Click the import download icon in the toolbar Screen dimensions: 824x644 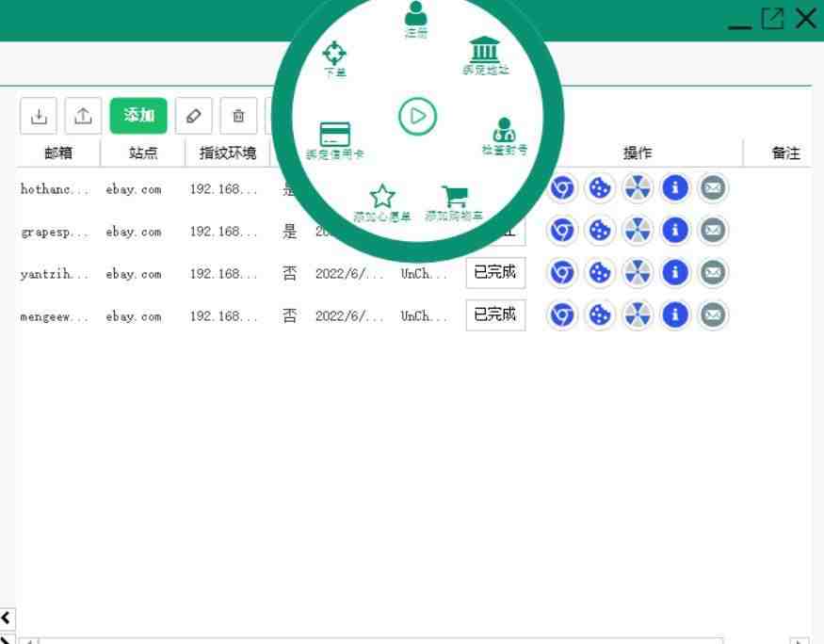pyautogui.click(x=39, y=116)
